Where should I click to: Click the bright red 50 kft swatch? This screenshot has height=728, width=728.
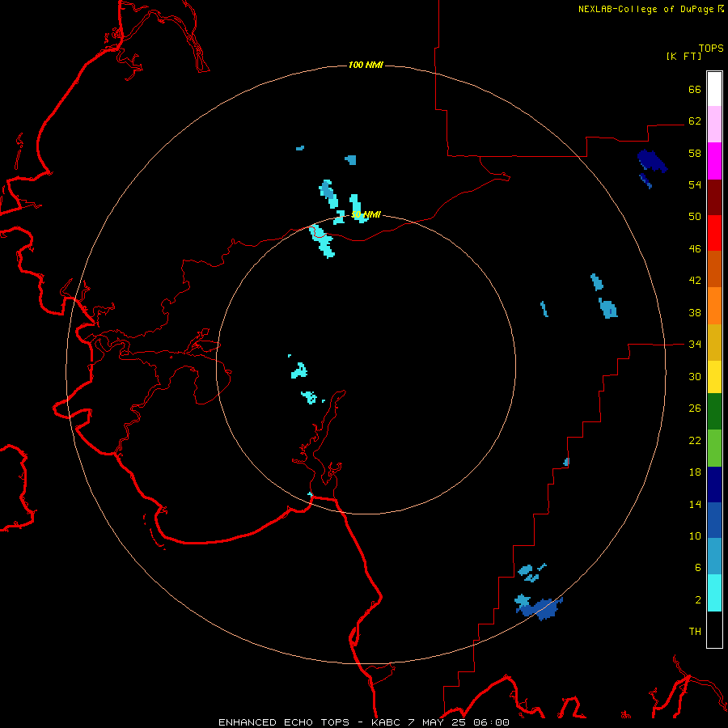pyautogui.click(x=714, y=233)
